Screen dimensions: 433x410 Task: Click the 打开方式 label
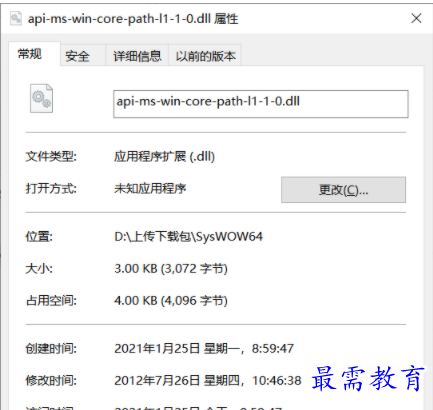pyautogui.click(x=51, y=189)
